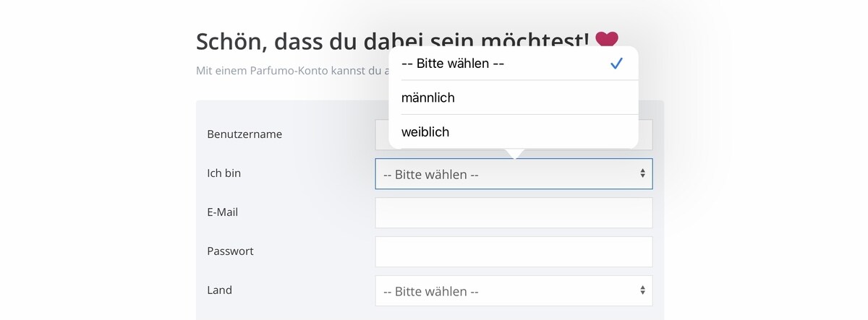The height and width of the screenshot is (320, 868).
Task: Click the Ich bin dropdown arrows
Action: 642,173
